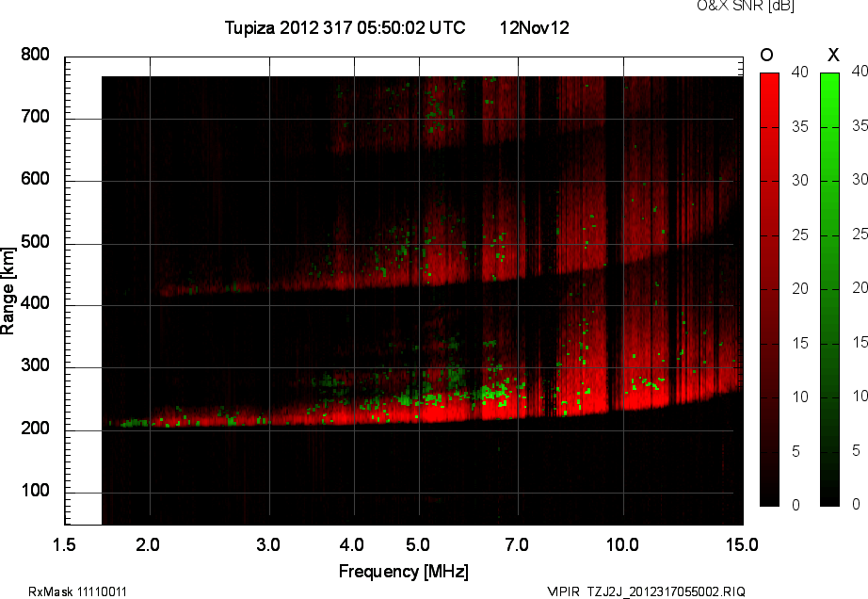The image size is (868, 599).
Task: Click the plot title 'Tupiza 2012 317 05:50:02 UTC'
Action: [345, 28]
